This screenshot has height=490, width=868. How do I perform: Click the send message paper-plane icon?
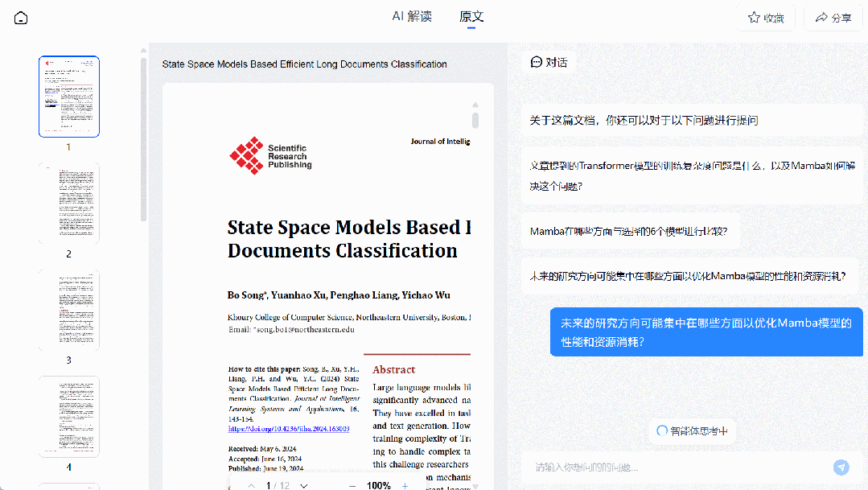click(x=841, y=467)
